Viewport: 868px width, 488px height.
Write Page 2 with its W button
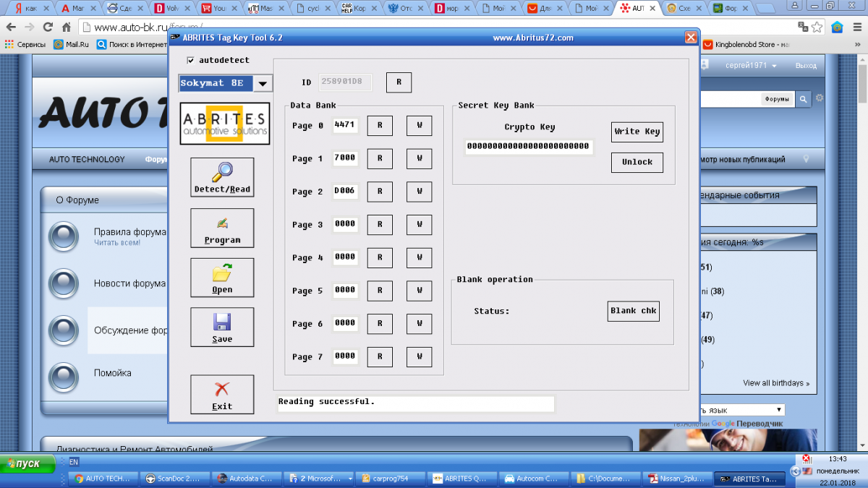(419, 192)
